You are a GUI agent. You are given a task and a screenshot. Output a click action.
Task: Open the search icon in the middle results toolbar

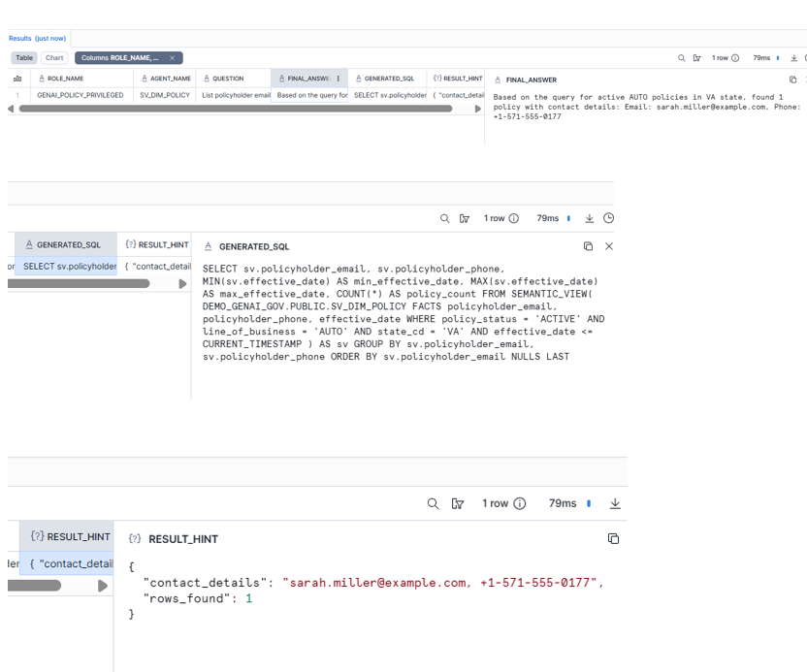tap(445, 218)
